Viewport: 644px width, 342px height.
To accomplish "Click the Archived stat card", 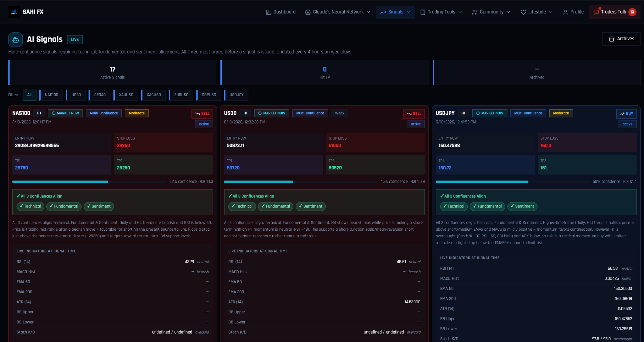I will tap(537, 73).
